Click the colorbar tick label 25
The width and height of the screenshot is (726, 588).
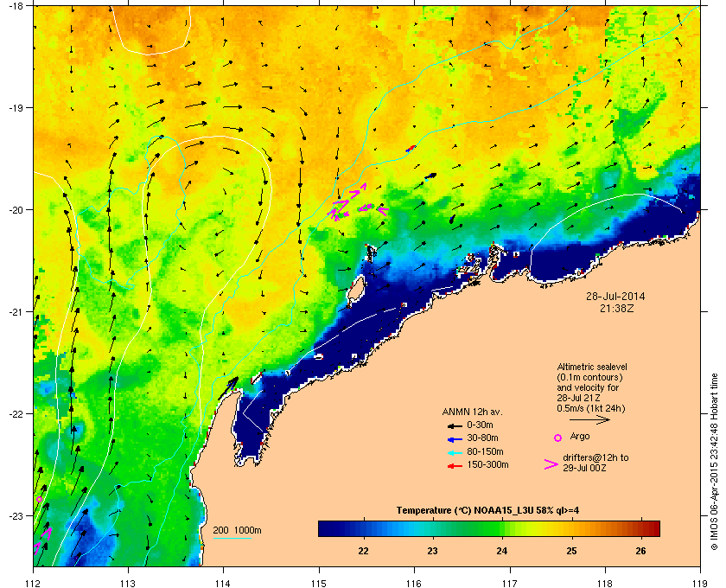click(572, 551)
